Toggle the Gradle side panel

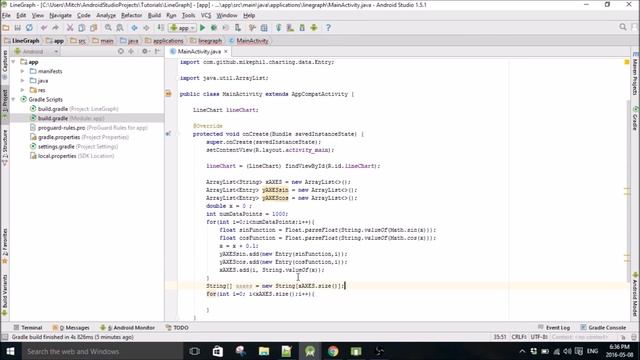(x=636, y=118)
